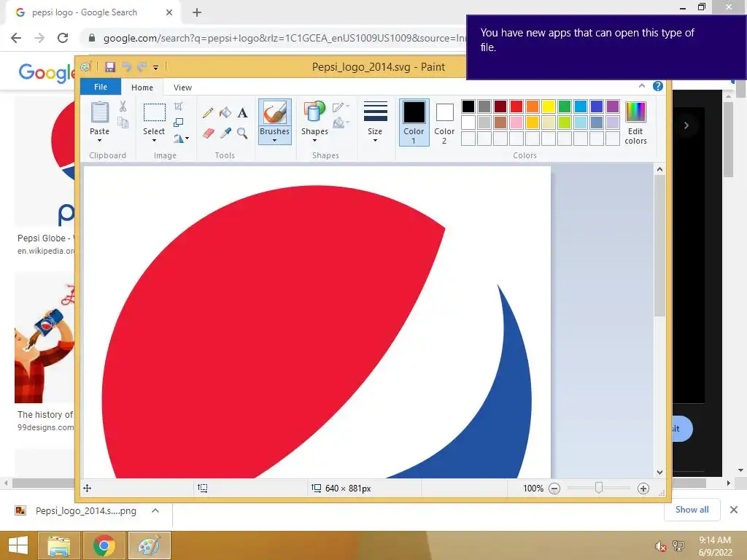This screenshot has width=747, height=560.
Task: Click the zoom slider handle
Action: (x=599, y=488)
